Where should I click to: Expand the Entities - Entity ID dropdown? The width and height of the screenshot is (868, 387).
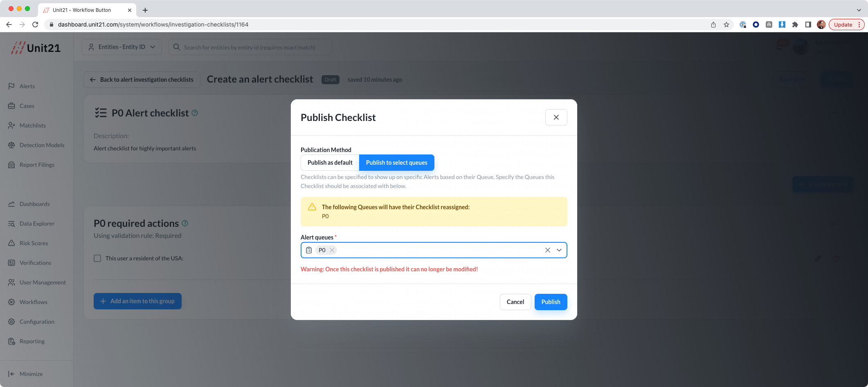122,47
